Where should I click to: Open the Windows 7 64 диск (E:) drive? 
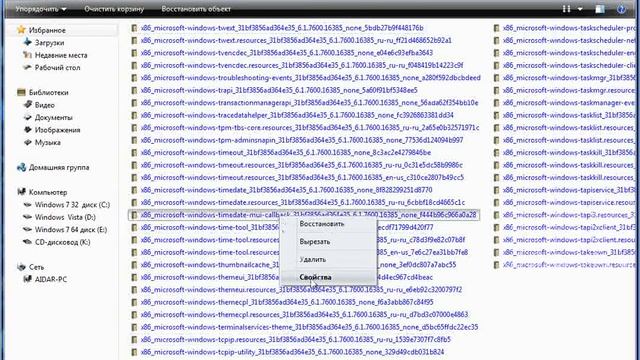coord(71,230)
